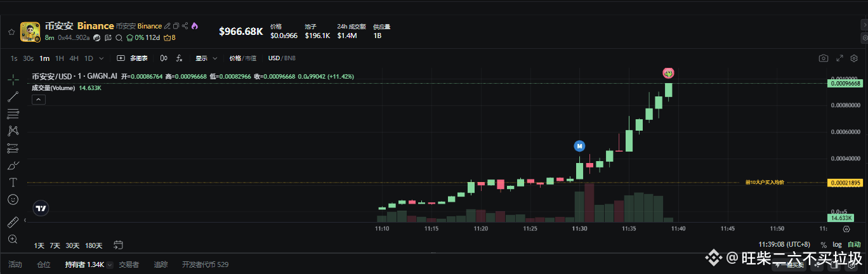Open the emoji sticker tool
Viewport: 868px width, 274px height.
[13, 199]
